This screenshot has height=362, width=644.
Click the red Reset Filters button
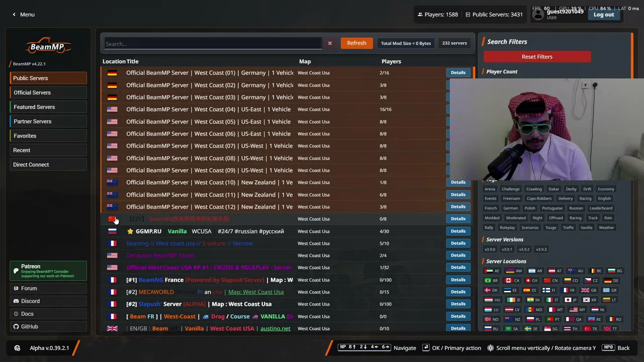pos(537,57)
